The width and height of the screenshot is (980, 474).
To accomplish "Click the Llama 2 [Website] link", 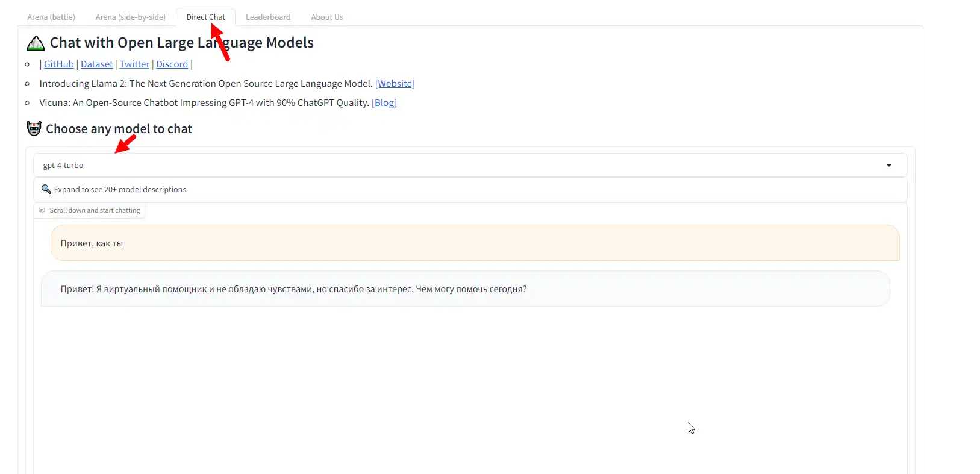I will 395,84.
